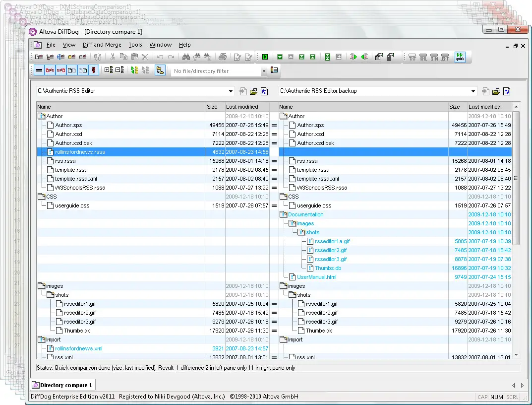Start comparison with the green play icon

(265, 57)
